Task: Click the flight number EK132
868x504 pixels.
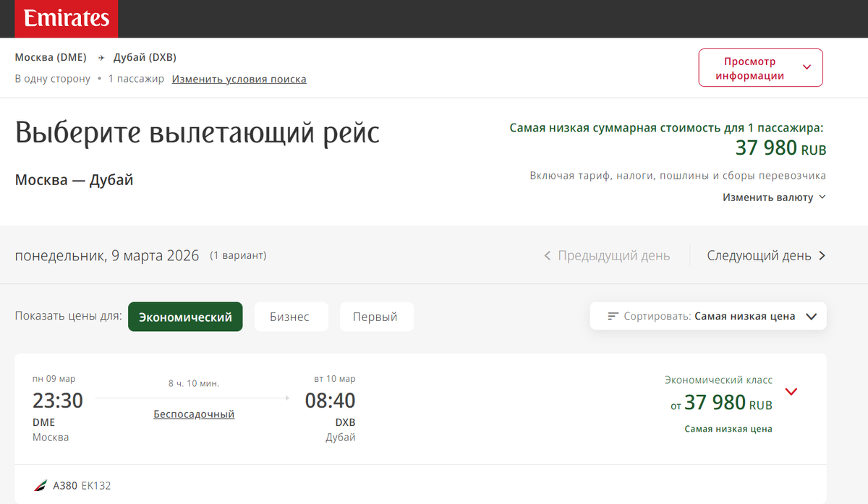Action: [96, 486]
